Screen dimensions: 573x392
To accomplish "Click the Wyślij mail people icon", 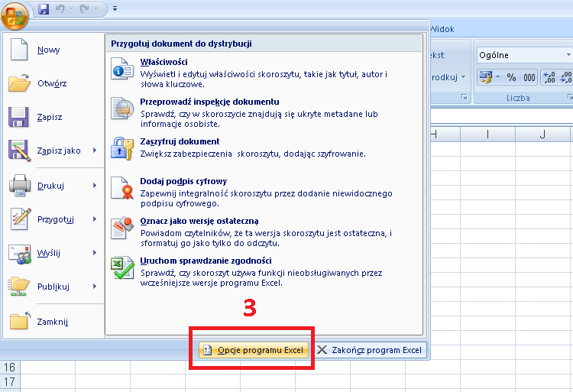I will (x=20, y=254).
